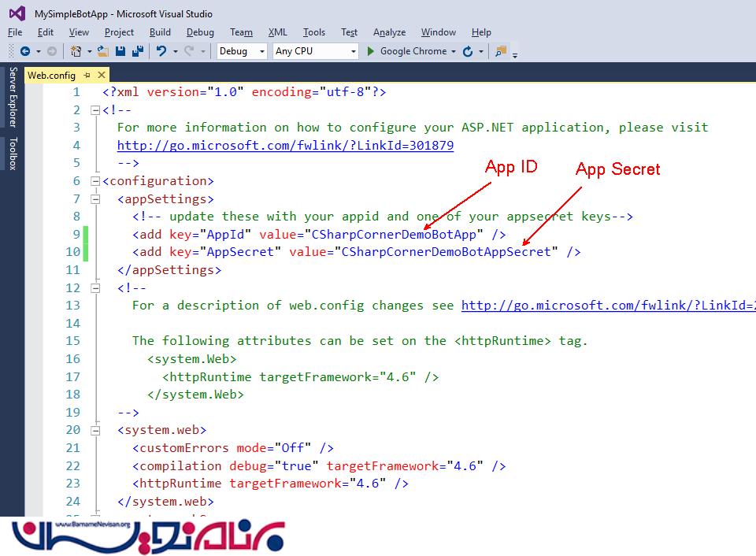Undo the last edit with the Undo icon
This screenshot has width=756, height=556.
(161, 51)
